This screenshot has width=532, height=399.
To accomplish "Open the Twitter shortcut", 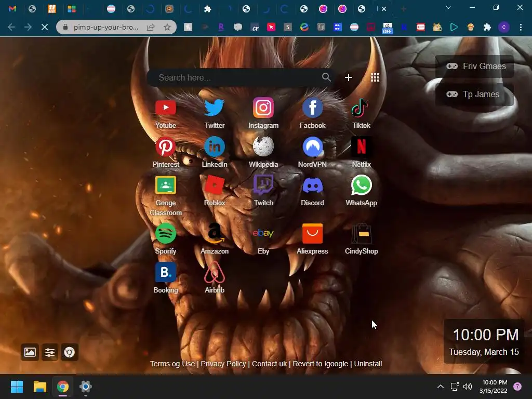I will [215, 113].
